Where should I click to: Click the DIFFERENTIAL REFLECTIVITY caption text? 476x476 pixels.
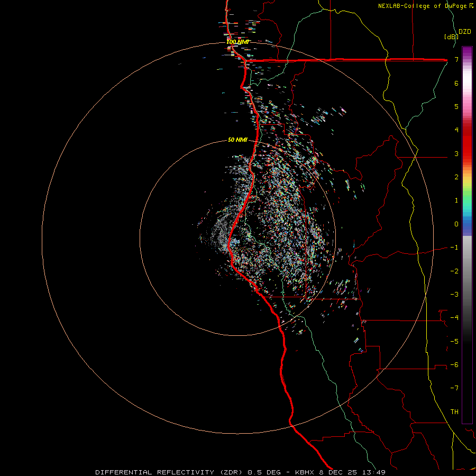coord(155,472)
